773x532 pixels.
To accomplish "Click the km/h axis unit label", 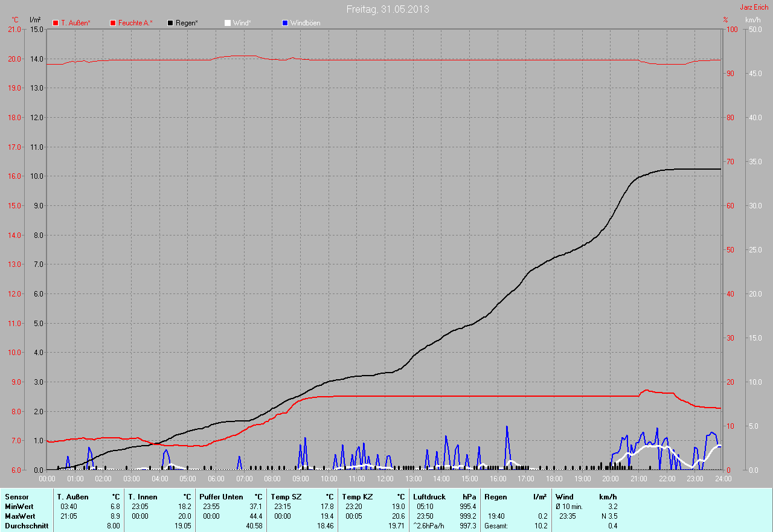I will pyautogui.click(x=752, y=20).
